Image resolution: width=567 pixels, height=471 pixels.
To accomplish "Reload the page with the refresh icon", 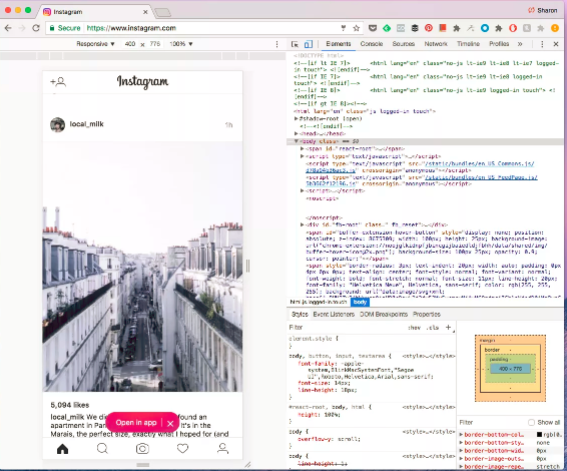I will (36, 28).
